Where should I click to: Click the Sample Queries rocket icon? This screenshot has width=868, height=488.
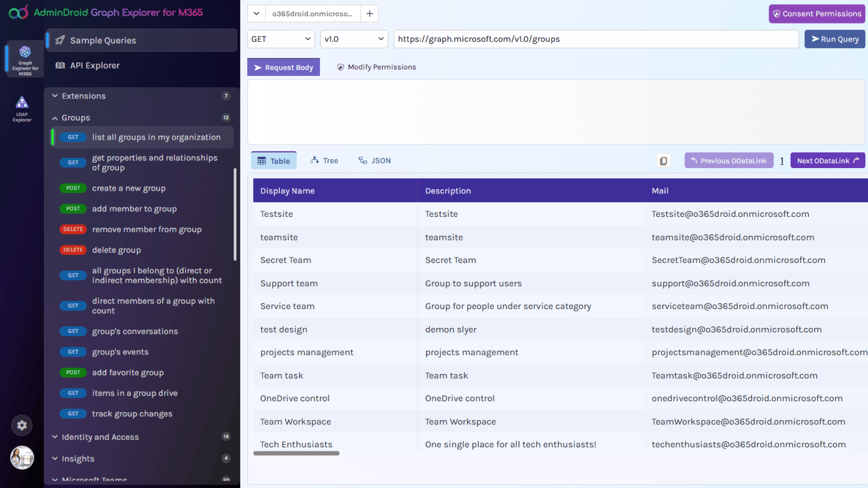(x=60, y=40)
